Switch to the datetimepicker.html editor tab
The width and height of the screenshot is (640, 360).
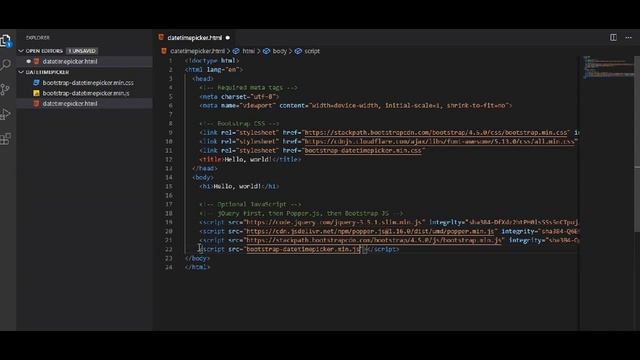pyautogui.click(x=194, y=38)
